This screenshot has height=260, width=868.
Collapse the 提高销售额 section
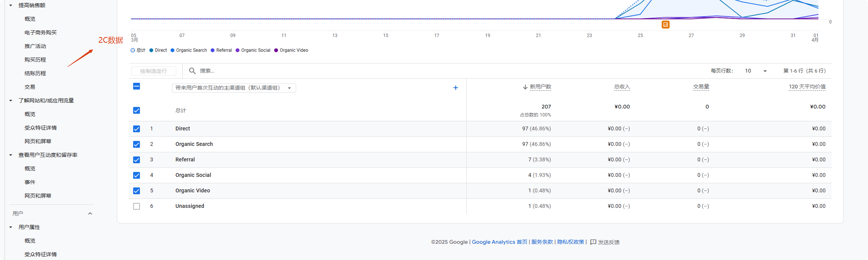(11, 5)
